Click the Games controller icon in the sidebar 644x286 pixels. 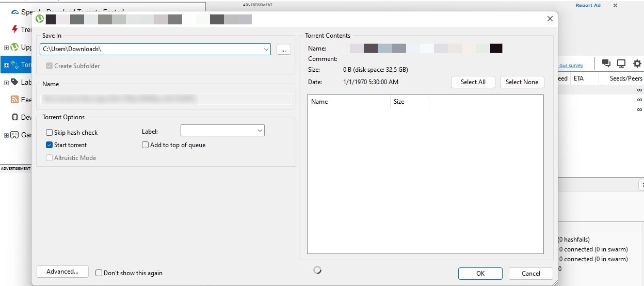click(14, 135)
